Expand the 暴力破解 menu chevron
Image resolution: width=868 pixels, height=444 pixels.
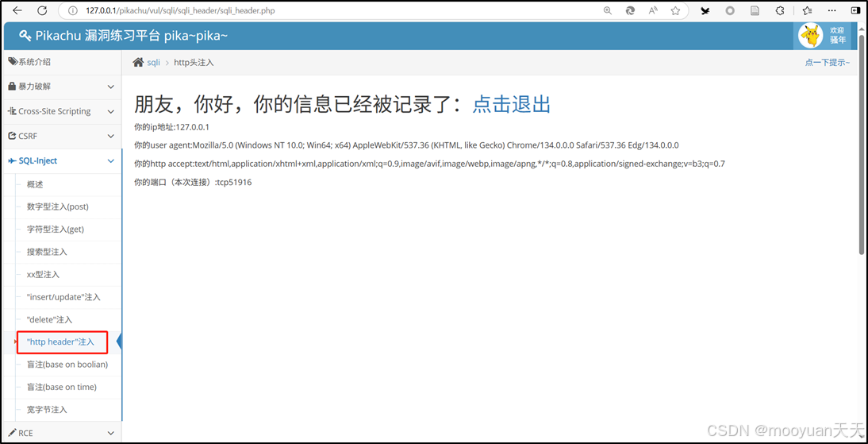(111, 87)
